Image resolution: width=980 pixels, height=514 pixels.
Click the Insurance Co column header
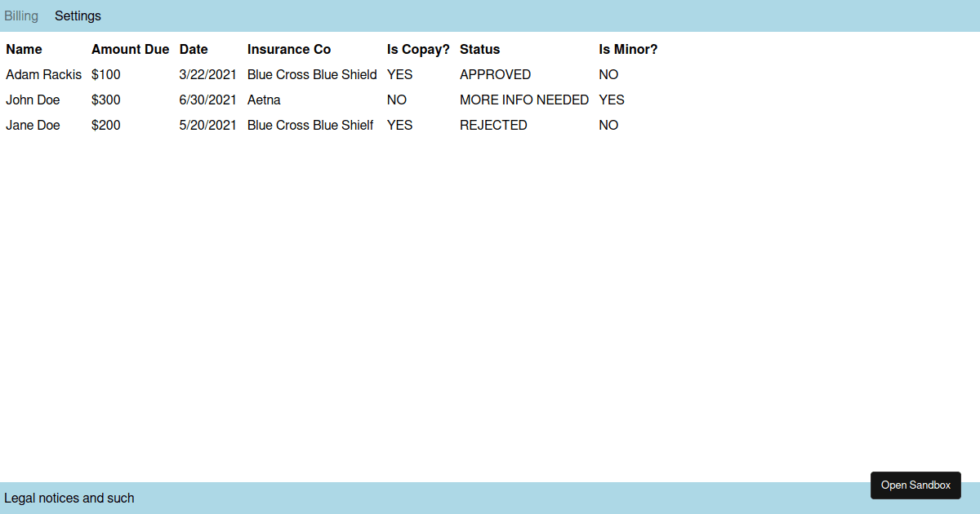pos(289,50)
